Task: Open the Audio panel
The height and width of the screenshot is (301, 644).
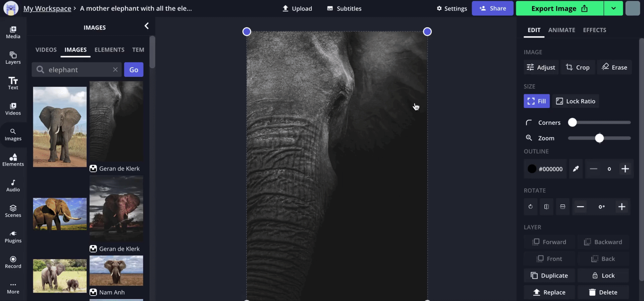Action: pos(13,185)
